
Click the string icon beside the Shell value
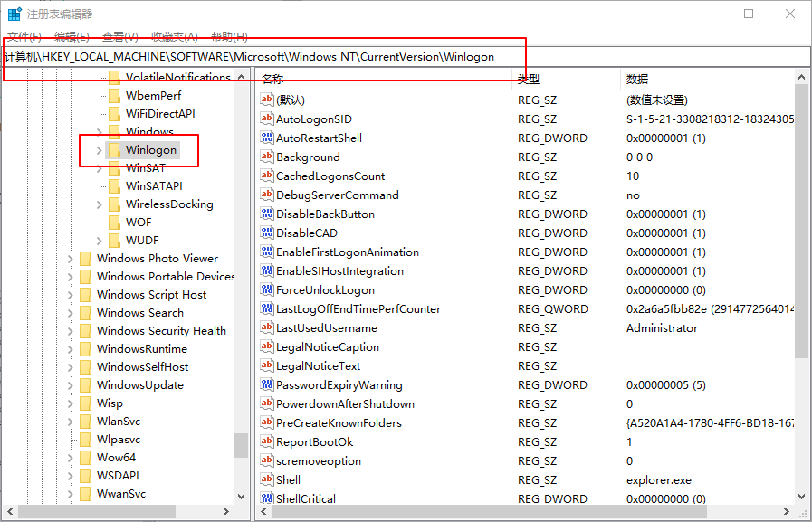[266, 479]
